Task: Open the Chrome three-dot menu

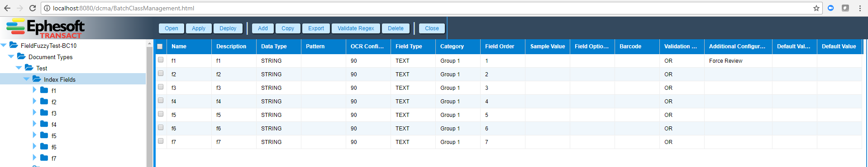Action: (x=860, y=8)
